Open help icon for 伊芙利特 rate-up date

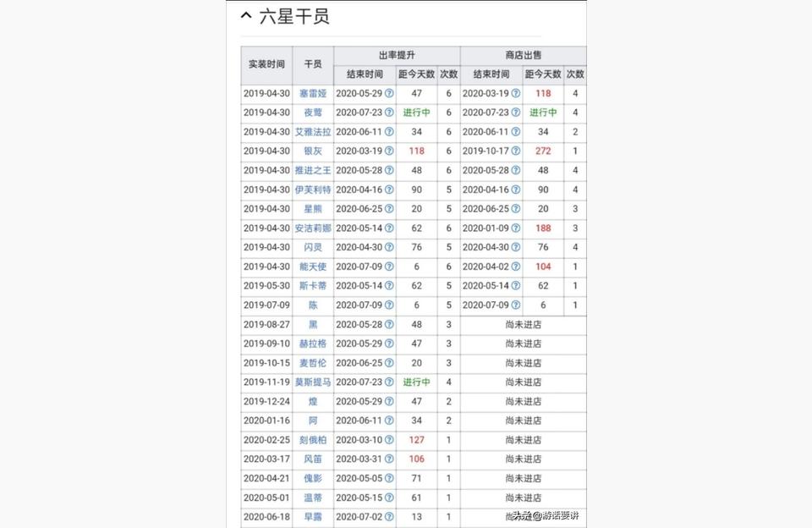click(x=389, y=190)
